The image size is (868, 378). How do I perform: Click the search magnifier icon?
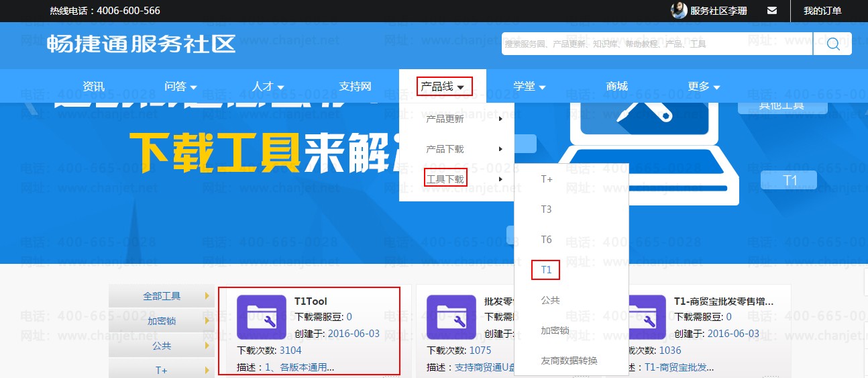coord(833,44)
